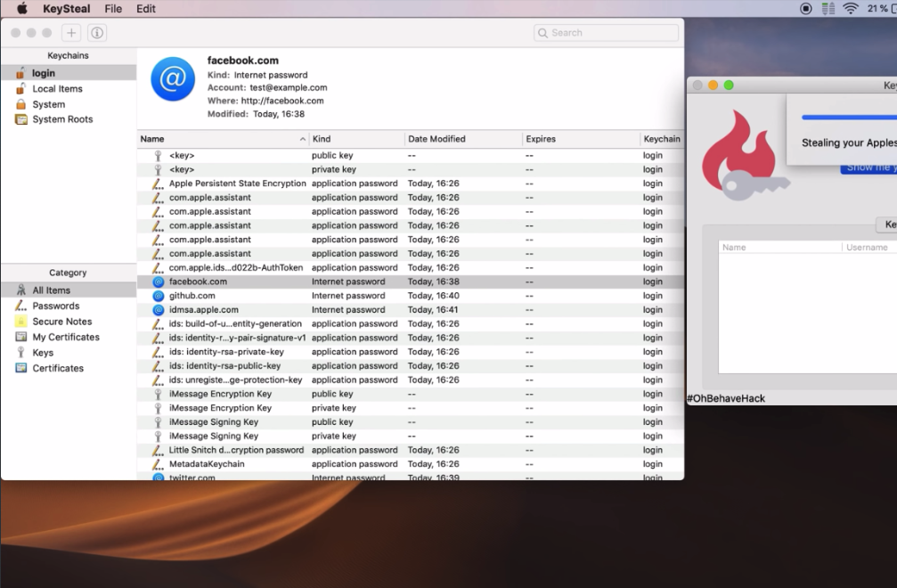The image size is (897, 588).
Task: Open the File menu
Action: pyautogui.click(x=113, y=9)
